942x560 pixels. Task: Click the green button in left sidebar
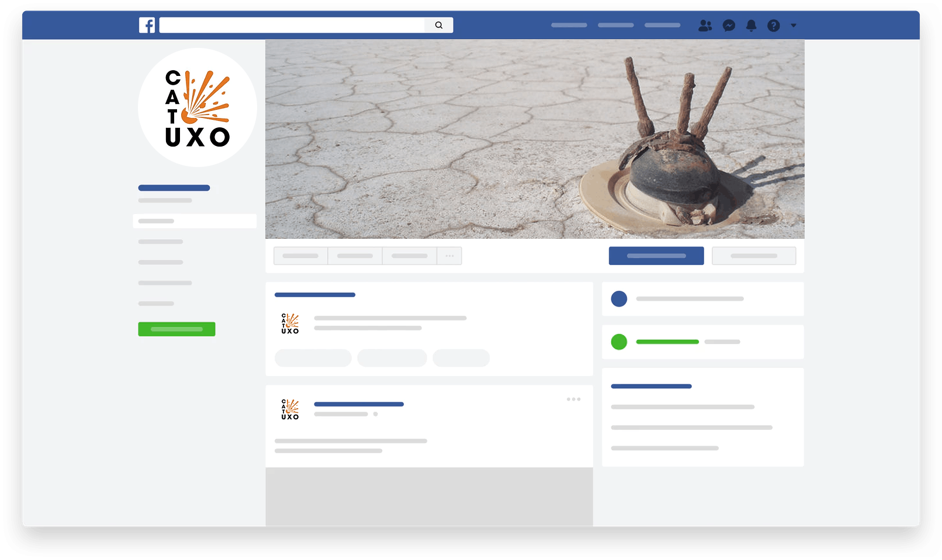point(176,329)
